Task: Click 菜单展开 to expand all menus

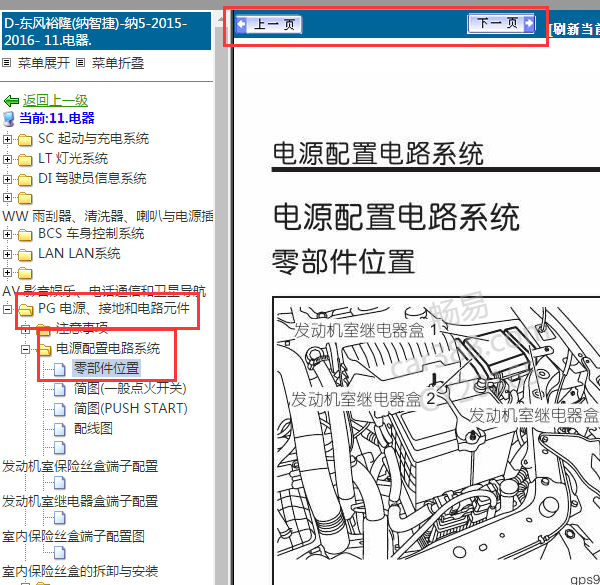Action: [44, 63]
